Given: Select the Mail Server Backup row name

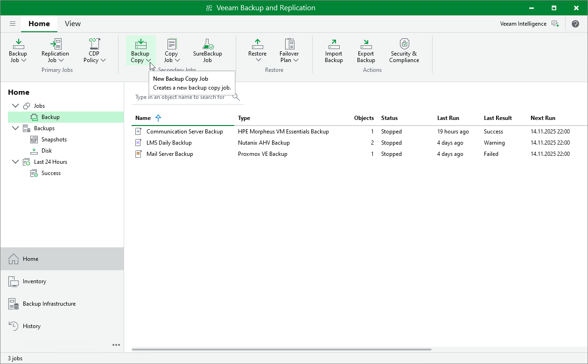Looking at the screenshot, I should click(x=170, y=154).
